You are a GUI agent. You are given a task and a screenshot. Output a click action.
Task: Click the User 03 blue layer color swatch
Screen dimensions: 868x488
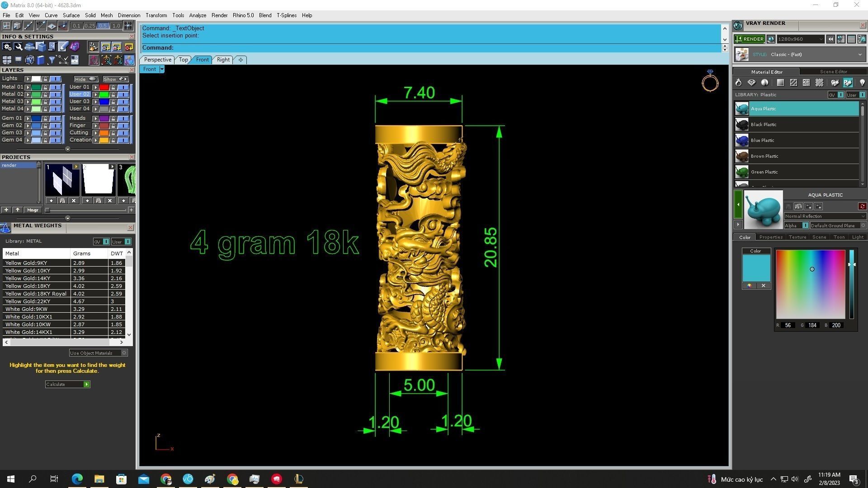click(104, 102)
